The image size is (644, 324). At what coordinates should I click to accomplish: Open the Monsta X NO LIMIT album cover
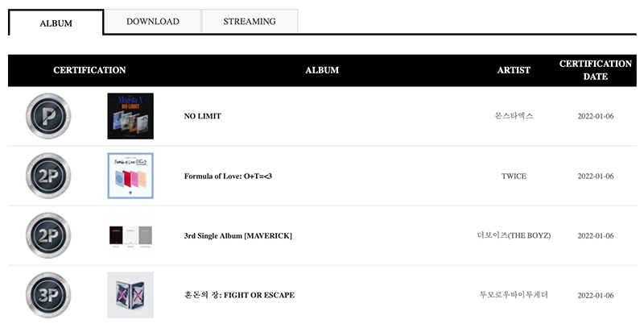130,116
